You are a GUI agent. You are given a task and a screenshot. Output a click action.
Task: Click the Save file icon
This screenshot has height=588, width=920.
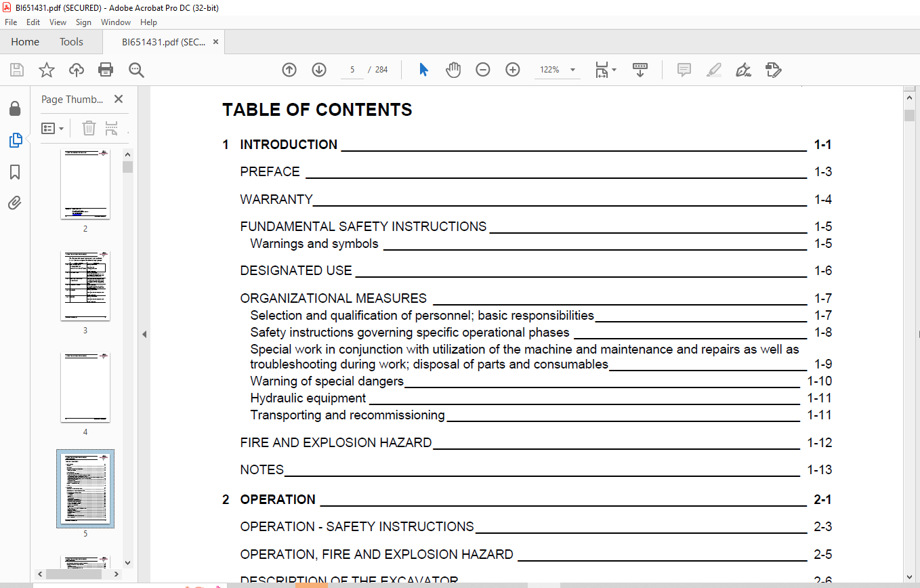[x=17, y=70]
